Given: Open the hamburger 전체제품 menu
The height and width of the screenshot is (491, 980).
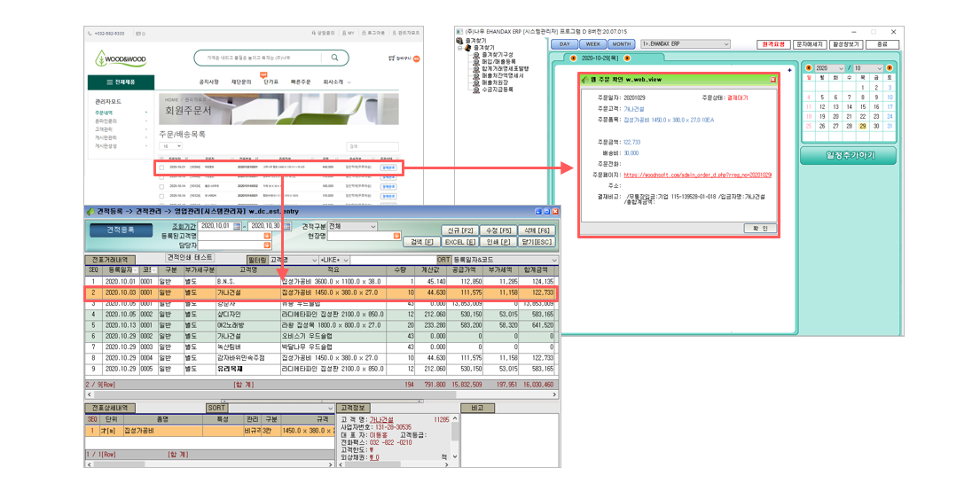Looking at the screenshot, I should pyautogui.click(x=121, y=82).
